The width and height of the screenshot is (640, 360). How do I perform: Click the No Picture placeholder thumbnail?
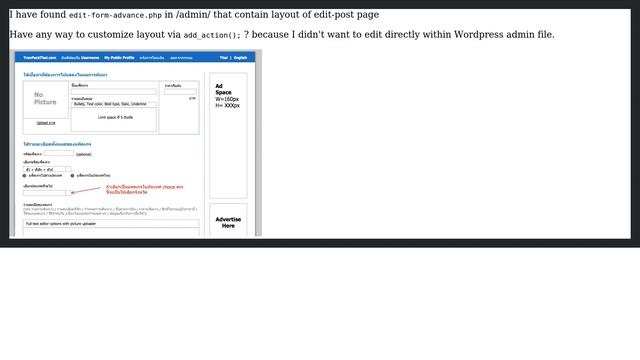pos(46,99)
